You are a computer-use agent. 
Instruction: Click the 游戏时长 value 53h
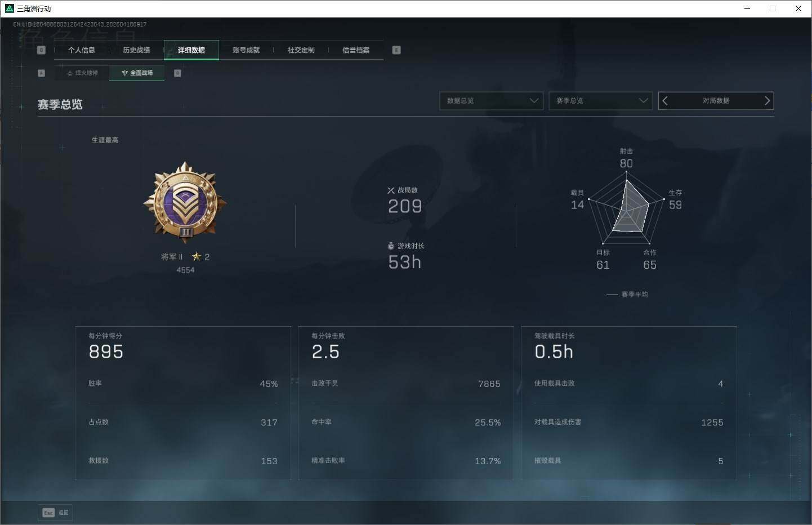[404, 262]
